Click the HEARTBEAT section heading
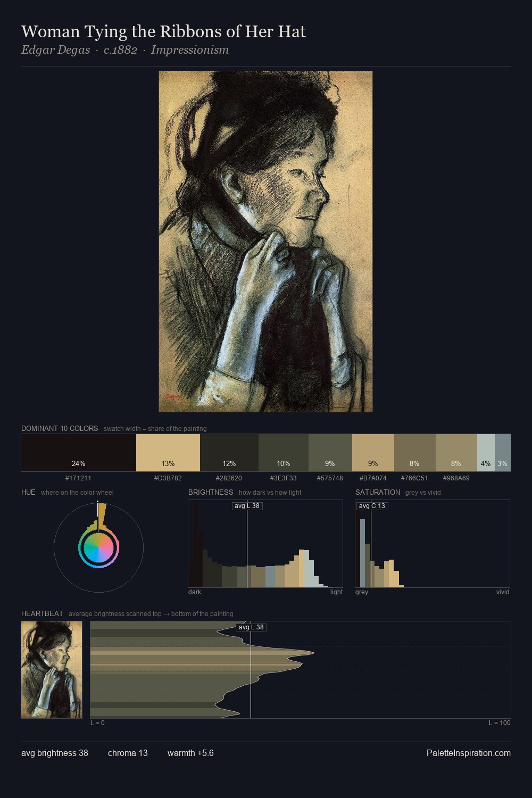 (42, 613)
